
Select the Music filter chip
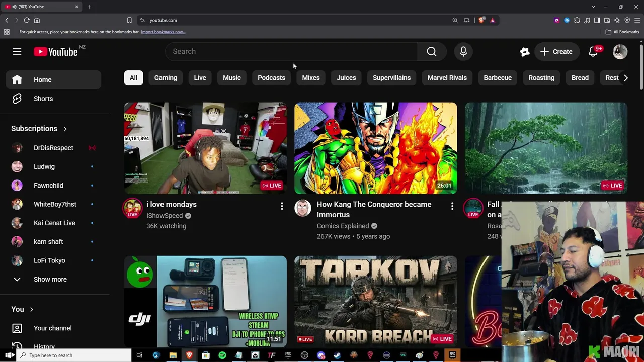(232, 78)
